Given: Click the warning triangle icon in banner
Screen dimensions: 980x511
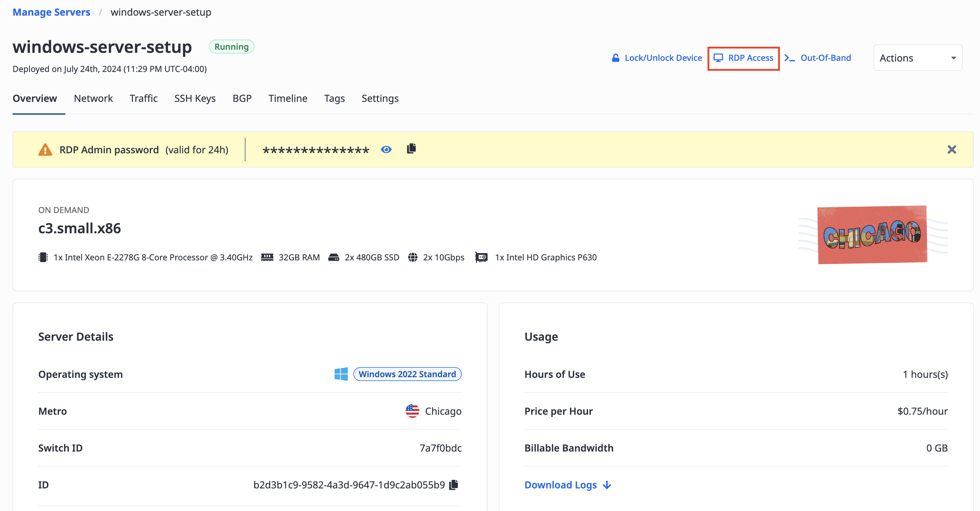Looking at the screenshot, I should coord(45,149).
